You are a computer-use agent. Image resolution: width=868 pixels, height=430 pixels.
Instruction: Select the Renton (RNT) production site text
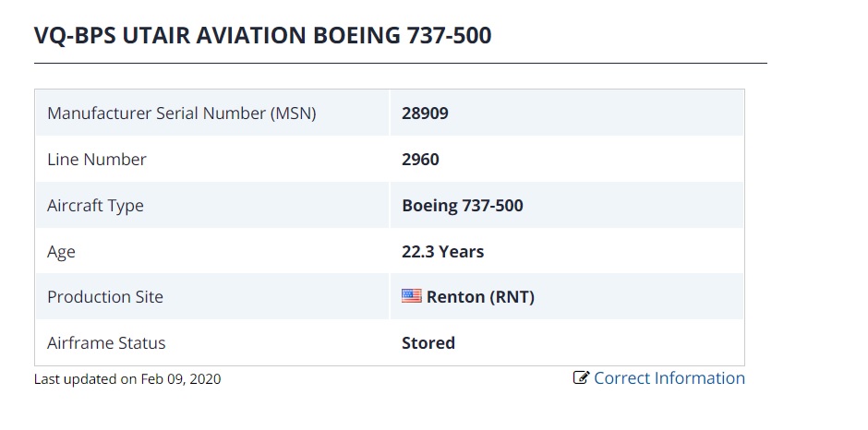point(480,297)
